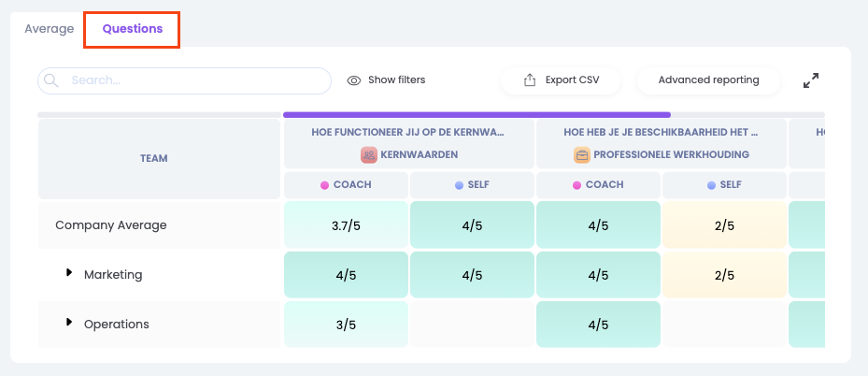Switch to the Average tab
The width and height of the screenshot is (868, 376).
coord(49,29)
